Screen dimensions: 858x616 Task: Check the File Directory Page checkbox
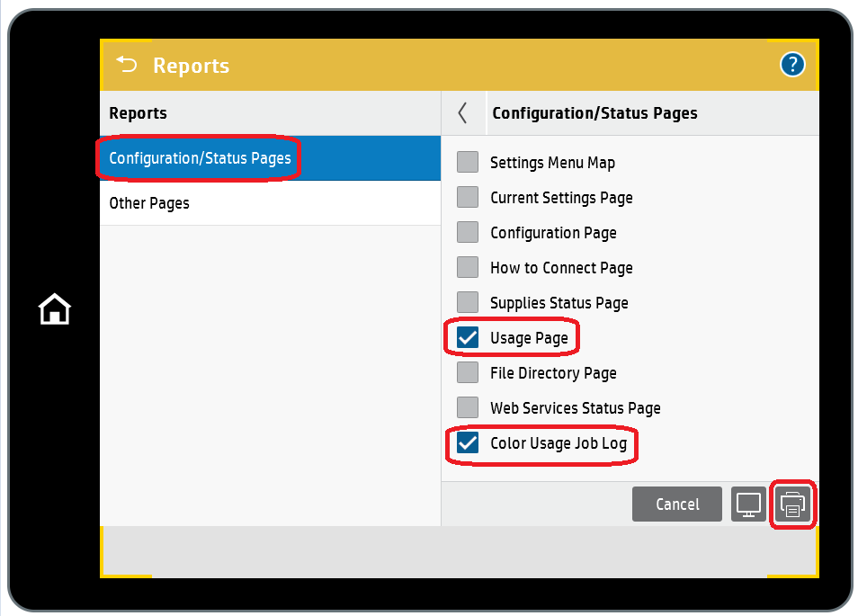[x=468, y=372]
